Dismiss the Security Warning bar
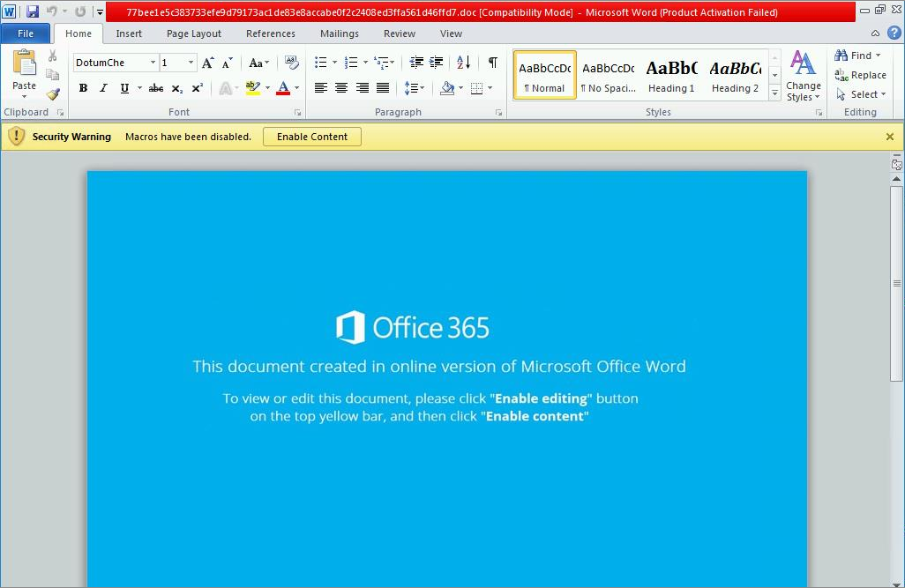This screenshot has width=905, height=588. 890,137
